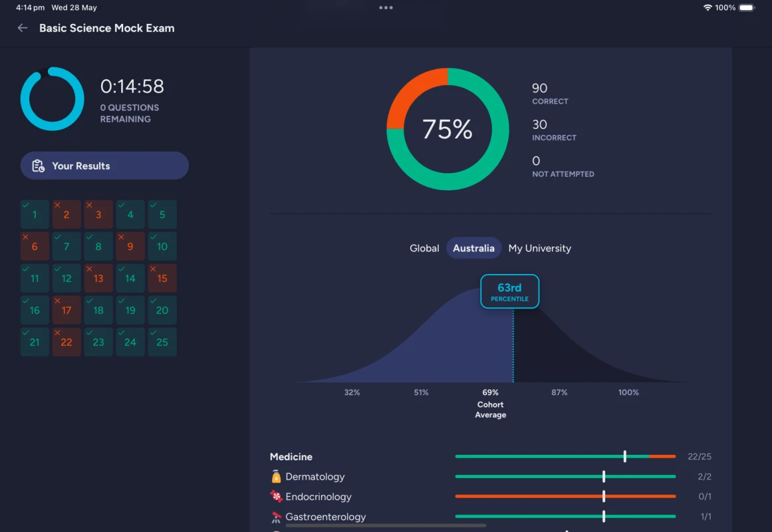Tap the back arrow icon

[x=23, y=28]
